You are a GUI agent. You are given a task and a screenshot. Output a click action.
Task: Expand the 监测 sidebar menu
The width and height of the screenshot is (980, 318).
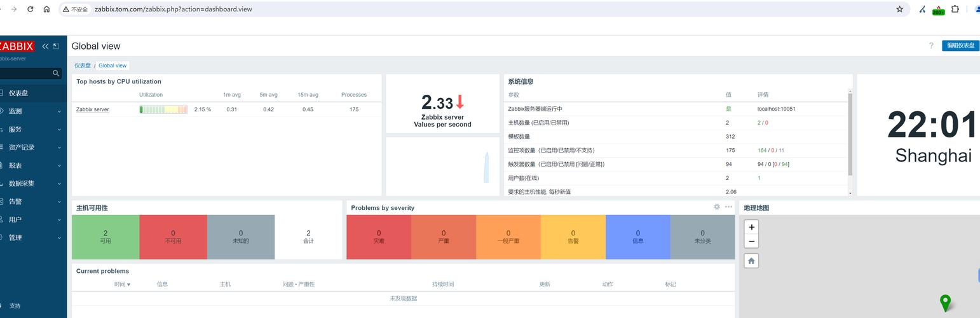coord(33,111)
